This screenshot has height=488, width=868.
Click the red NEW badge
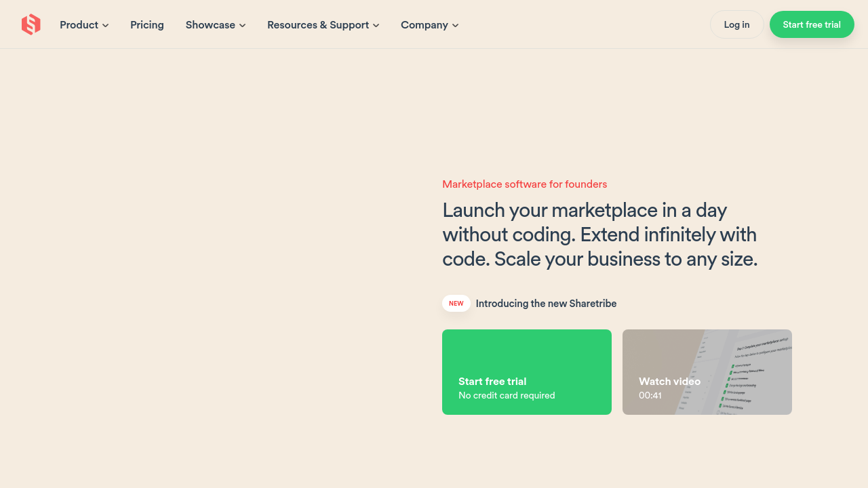tap(456, 304)
